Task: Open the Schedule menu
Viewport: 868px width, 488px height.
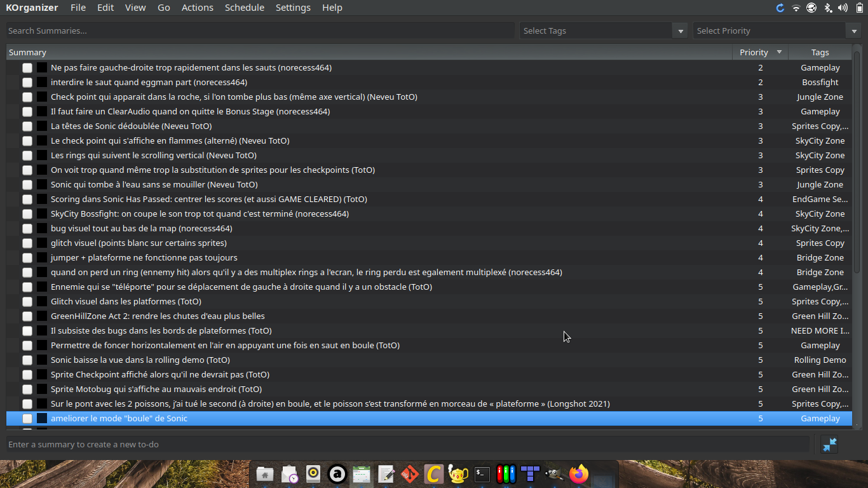Action: tap(245, 8)
